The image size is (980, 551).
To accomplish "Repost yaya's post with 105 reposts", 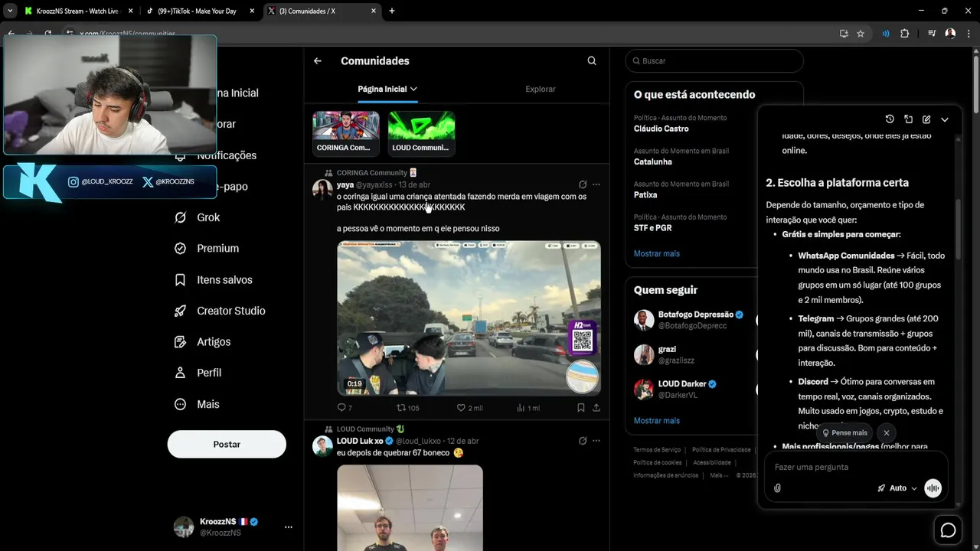I will 407,408.
